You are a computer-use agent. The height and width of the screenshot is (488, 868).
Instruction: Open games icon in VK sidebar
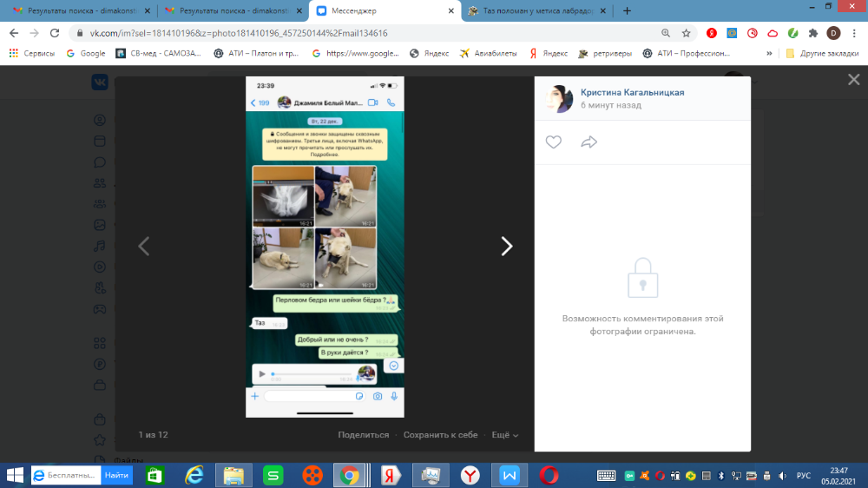[100, 309]
